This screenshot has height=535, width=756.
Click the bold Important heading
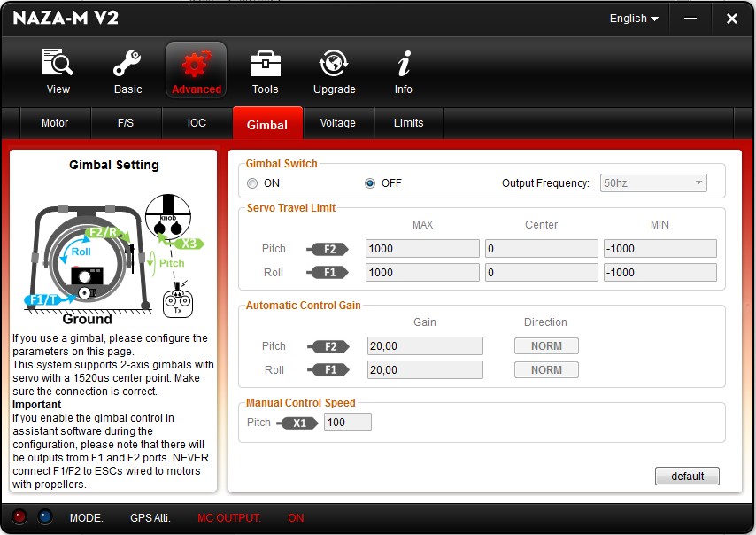pos(36,405)
